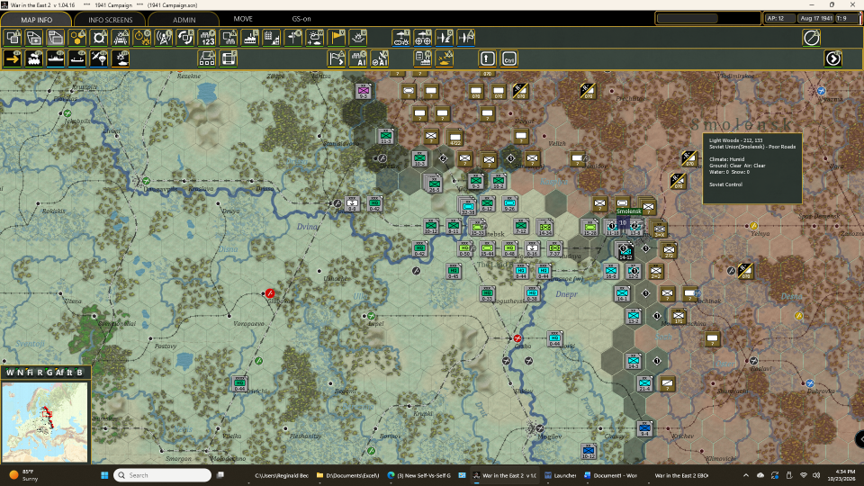Select the Smolensk city label on map
864x486 pixels.
629,211
